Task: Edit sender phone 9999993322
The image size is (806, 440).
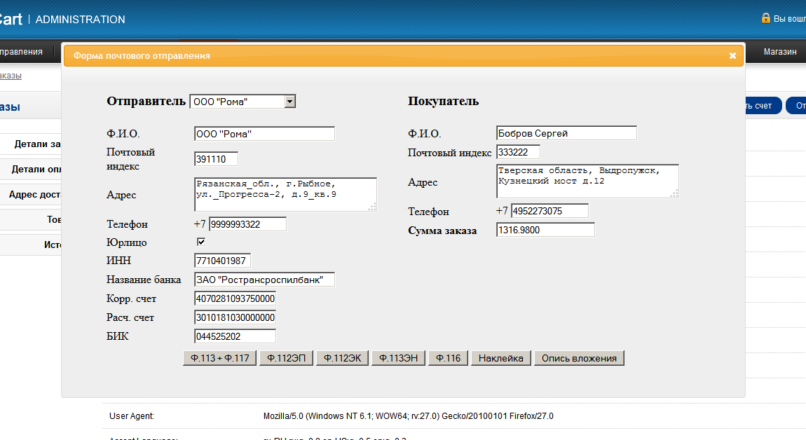Action: point(247,224)
